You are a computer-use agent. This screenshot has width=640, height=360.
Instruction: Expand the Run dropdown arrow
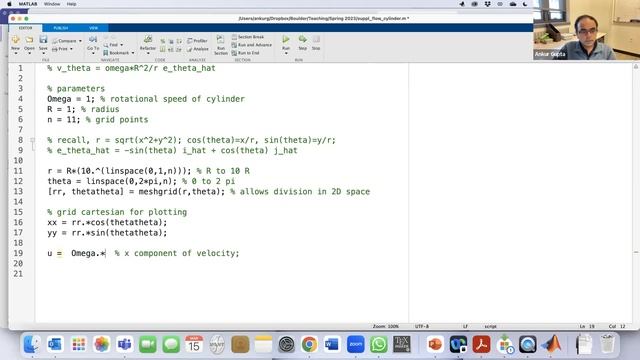286,53
